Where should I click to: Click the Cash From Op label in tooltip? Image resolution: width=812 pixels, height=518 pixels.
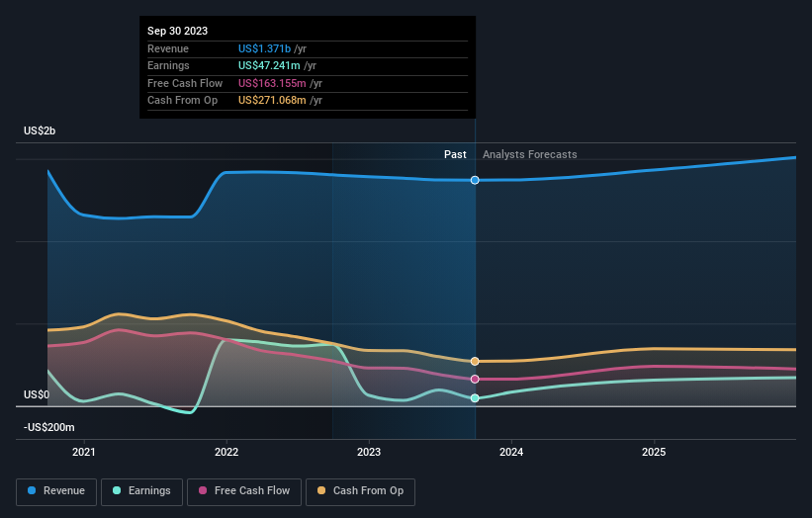[182, 101]
